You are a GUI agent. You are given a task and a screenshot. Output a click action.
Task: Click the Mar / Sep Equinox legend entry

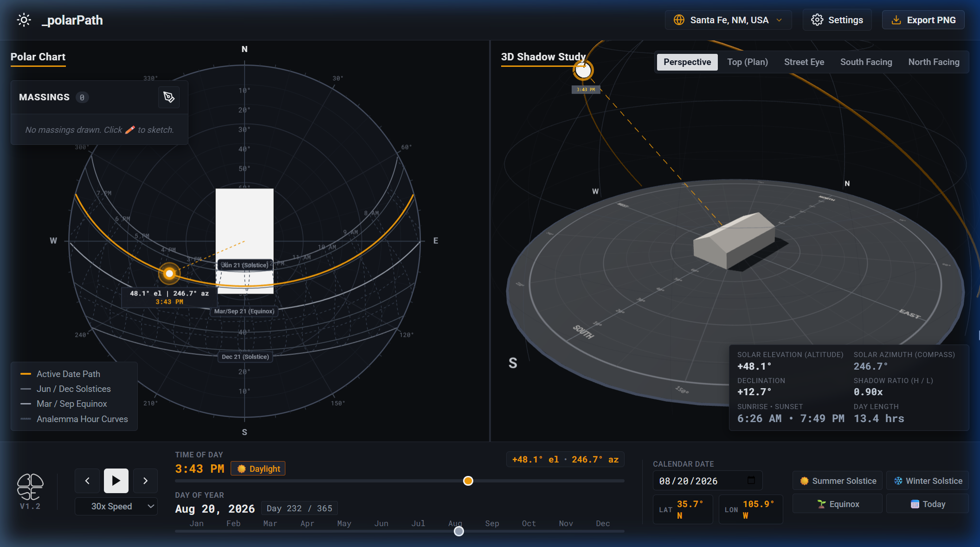point(64,404)
